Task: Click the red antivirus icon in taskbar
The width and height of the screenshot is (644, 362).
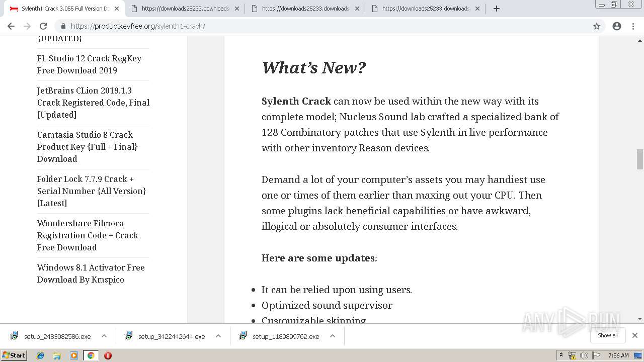Action: (x=108, y=355)
